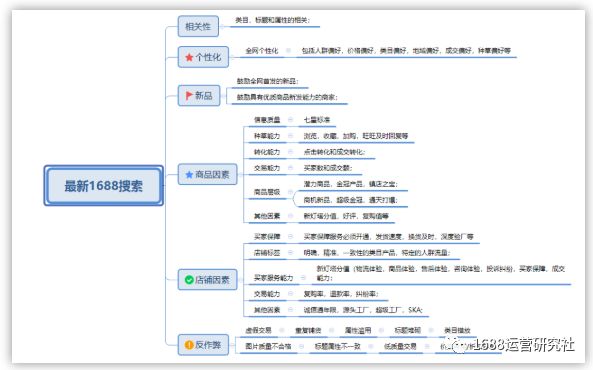
Task: Click the 虚假交易 subtopic
Action: pos(259,330)
